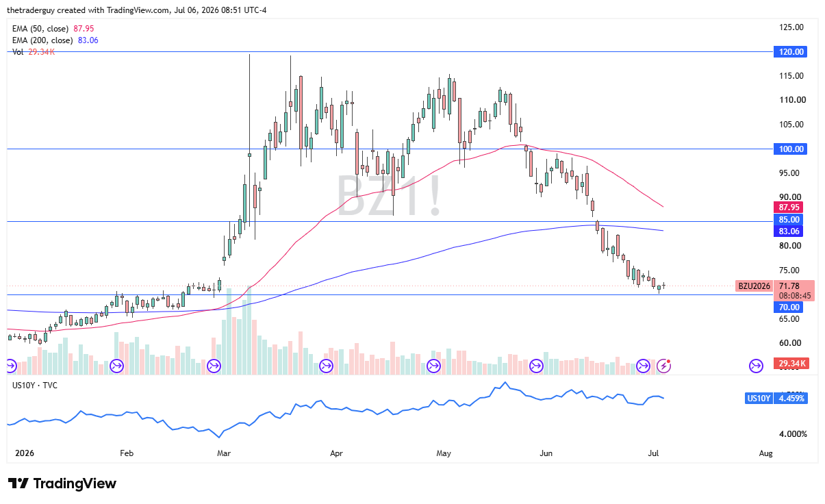Open the rollover marker just before February
The height and width of the screenshot is (504, 825).
[116, 366]
